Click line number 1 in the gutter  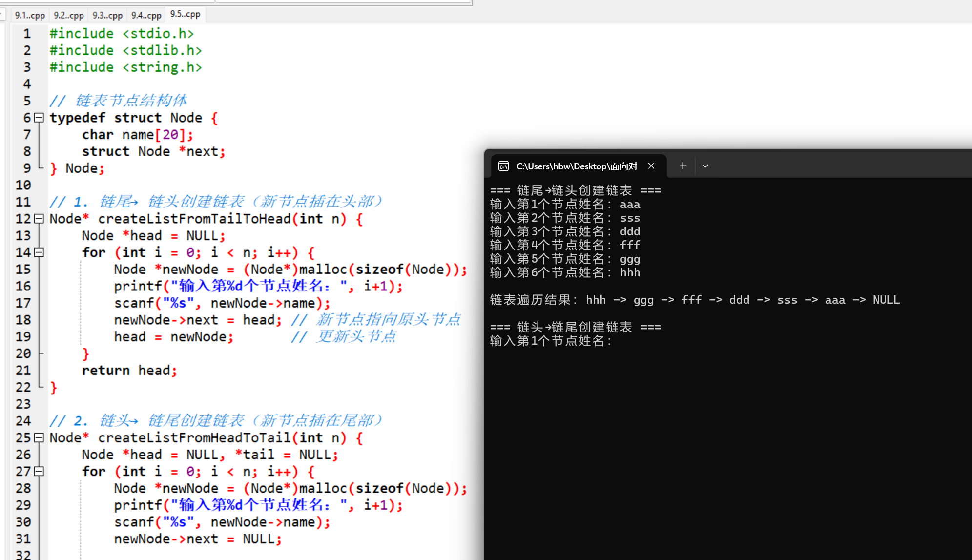[27, 34]
